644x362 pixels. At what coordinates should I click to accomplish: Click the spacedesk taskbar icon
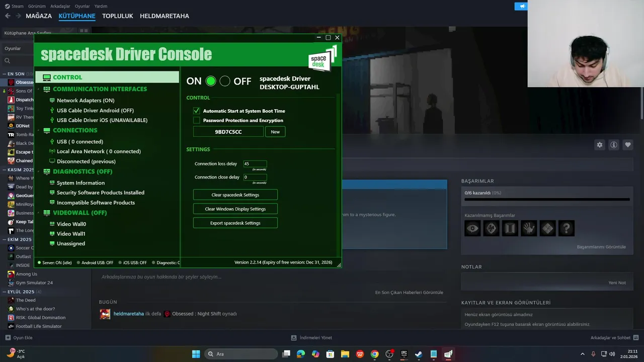pos(448,354)
